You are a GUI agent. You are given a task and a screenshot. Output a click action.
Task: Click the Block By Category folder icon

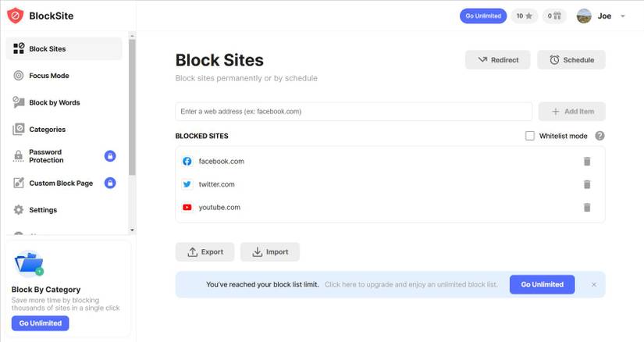29,263
